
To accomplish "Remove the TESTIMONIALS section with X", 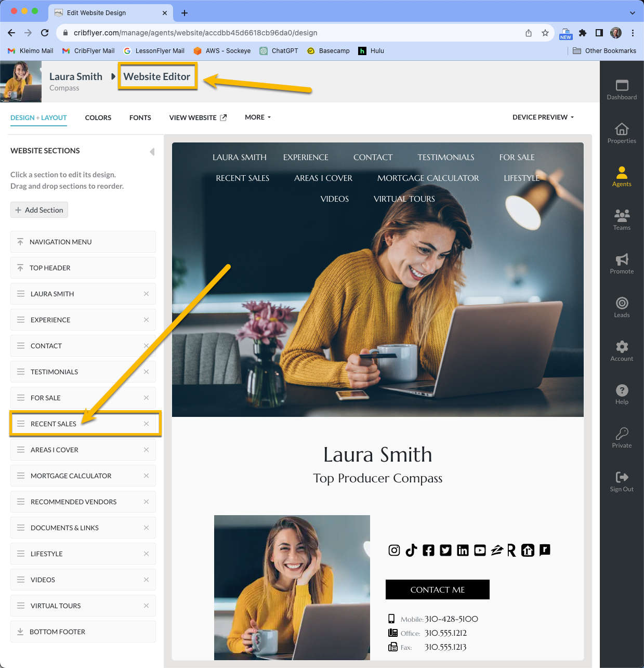I will [146, 372].
